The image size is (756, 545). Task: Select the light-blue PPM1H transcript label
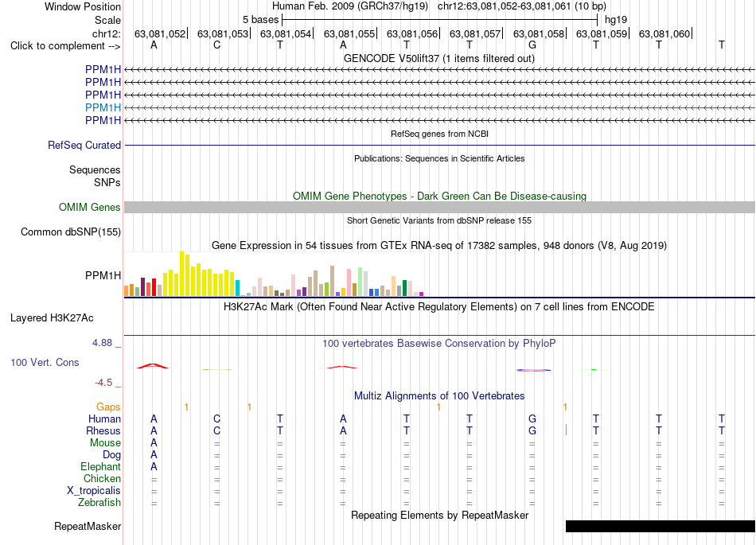click(x=103, y=107)
